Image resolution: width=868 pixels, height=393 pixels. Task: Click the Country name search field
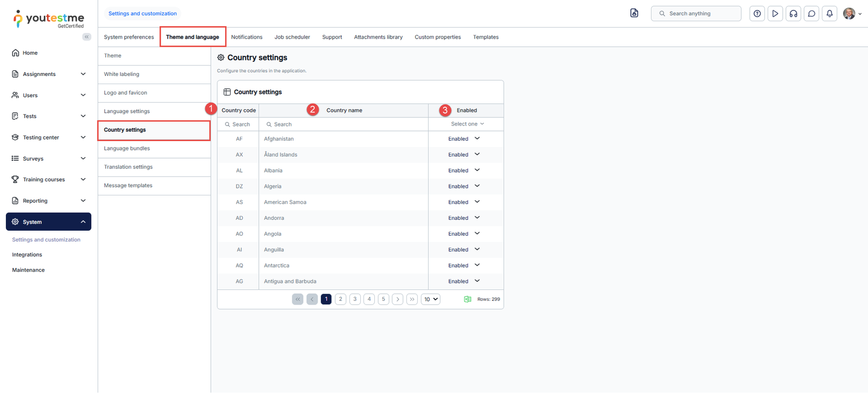(x=344, y=124)
